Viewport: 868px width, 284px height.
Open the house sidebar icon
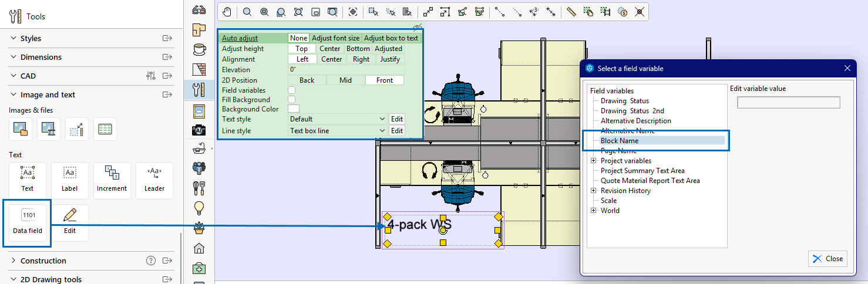click(199, 248)
